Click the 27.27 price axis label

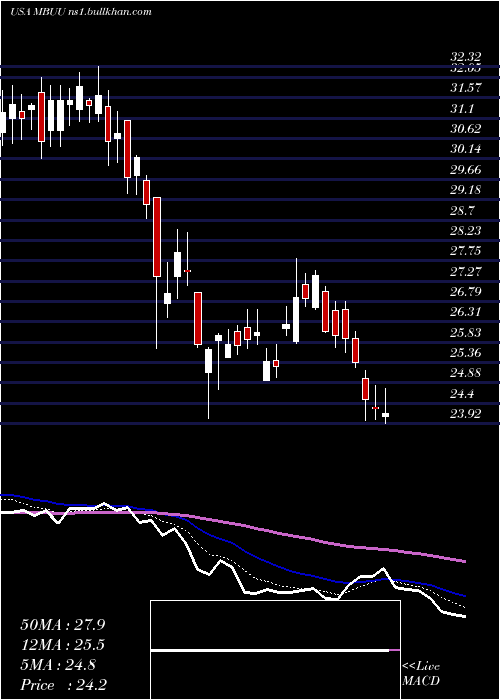click(x=466, y=271)
